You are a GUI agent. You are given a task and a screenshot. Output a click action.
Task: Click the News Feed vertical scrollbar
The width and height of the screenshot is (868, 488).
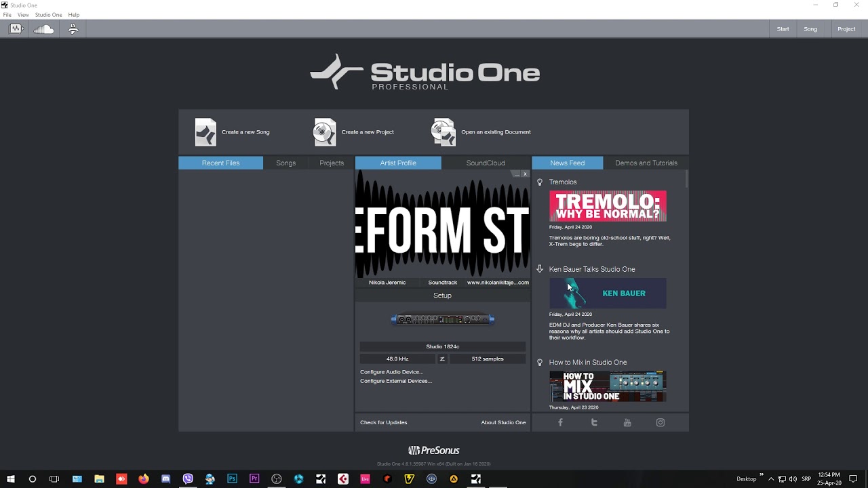686,179
